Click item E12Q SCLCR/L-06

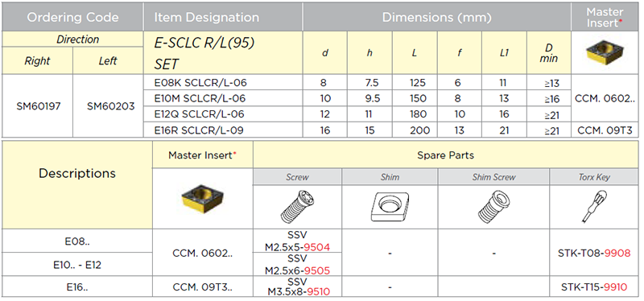pos(200,114)
